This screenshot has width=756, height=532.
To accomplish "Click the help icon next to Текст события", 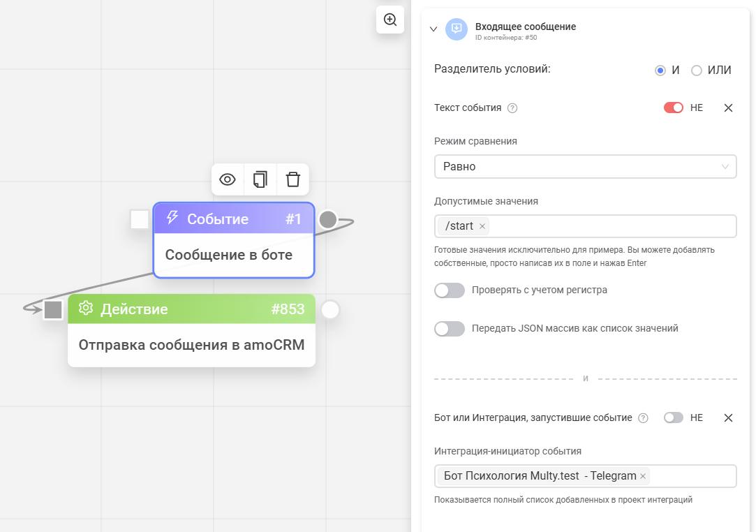I will (512, 108).
